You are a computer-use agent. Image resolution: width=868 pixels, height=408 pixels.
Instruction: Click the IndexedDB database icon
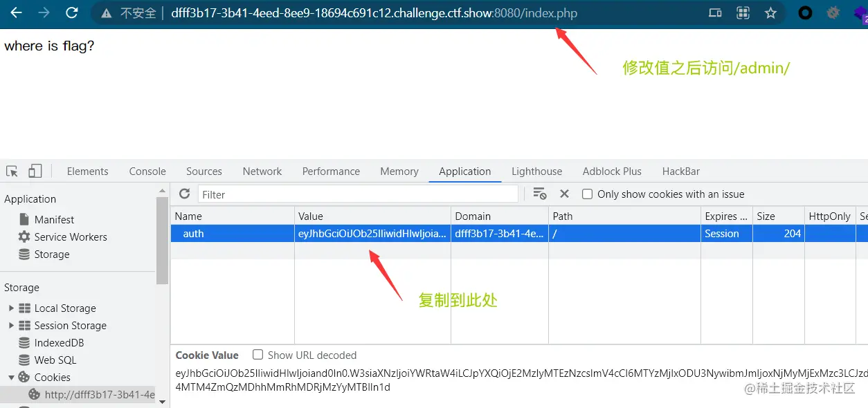[24, 342]
